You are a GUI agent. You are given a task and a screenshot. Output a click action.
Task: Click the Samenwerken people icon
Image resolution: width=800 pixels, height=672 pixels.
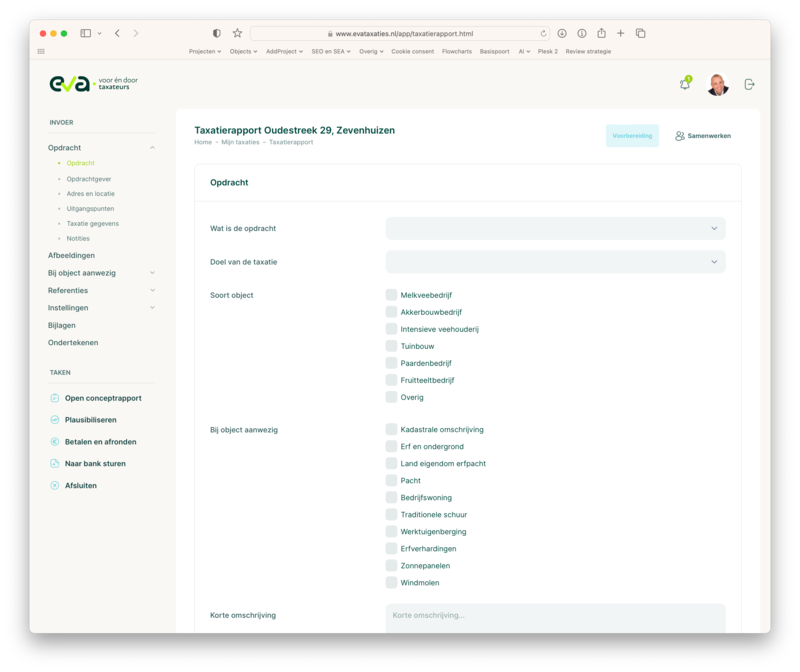point(680,136)
